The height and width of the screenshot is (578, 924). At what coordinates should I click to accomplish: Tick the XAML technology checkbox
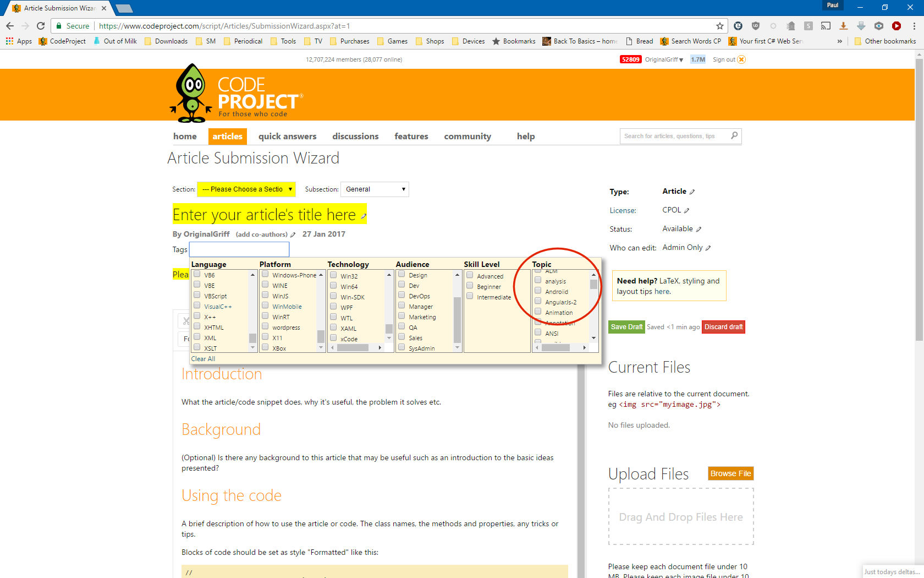coord(333,328)
